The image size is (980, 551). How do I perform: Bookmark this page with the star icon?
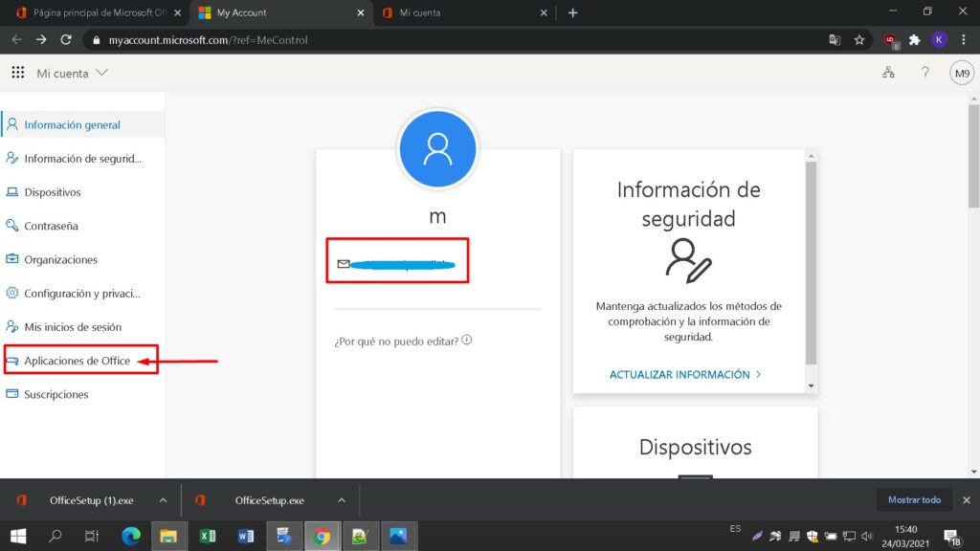[859, 40]
